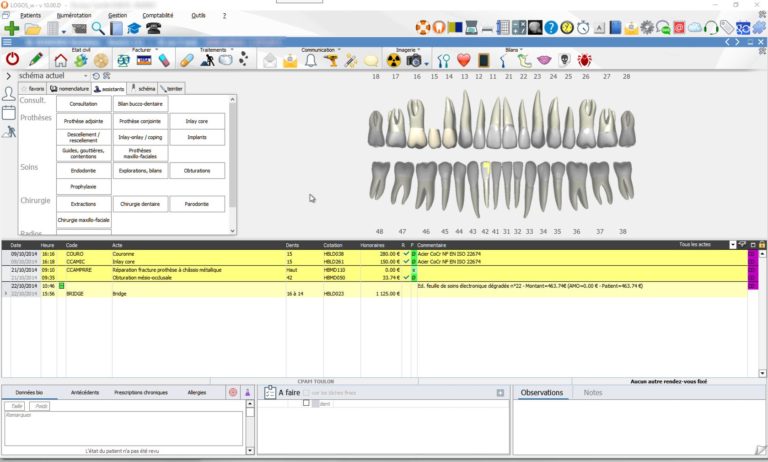Select upper tooth number 16 in schema
Screen dimensions: 768x462
(417, 120)
